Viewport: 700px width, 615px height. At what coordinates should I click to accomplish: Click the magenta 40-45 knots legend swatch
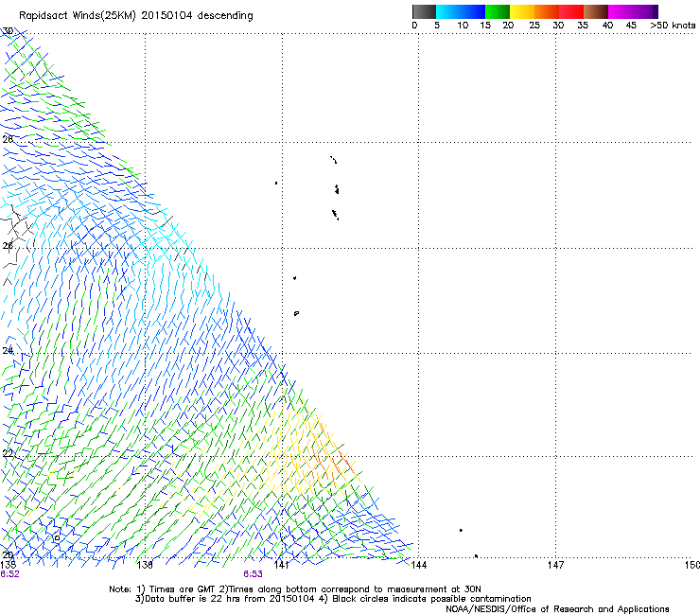(621, 11)
